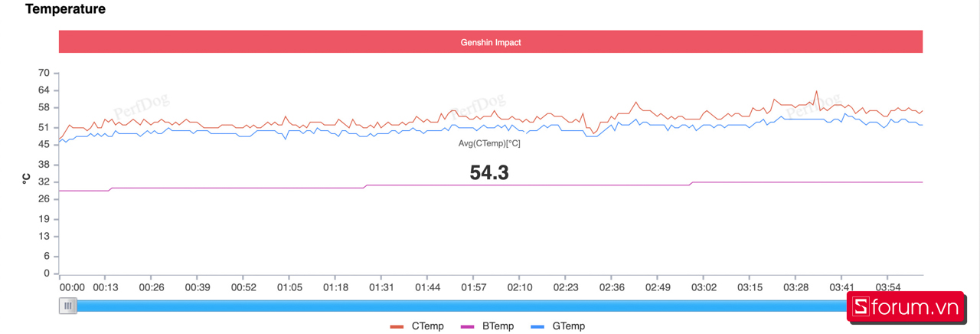Click the 70 value on y-axis
This screenshot has height=334, width=980.
[x=44, y=74]
